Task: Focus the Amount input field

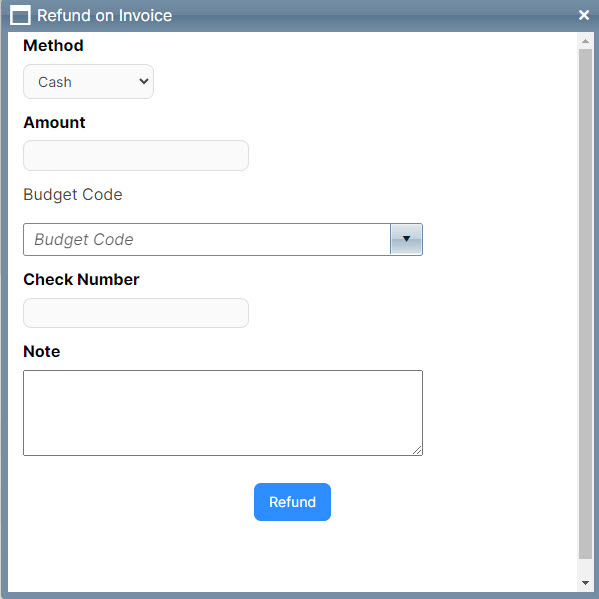Action: tap(136, 155)
